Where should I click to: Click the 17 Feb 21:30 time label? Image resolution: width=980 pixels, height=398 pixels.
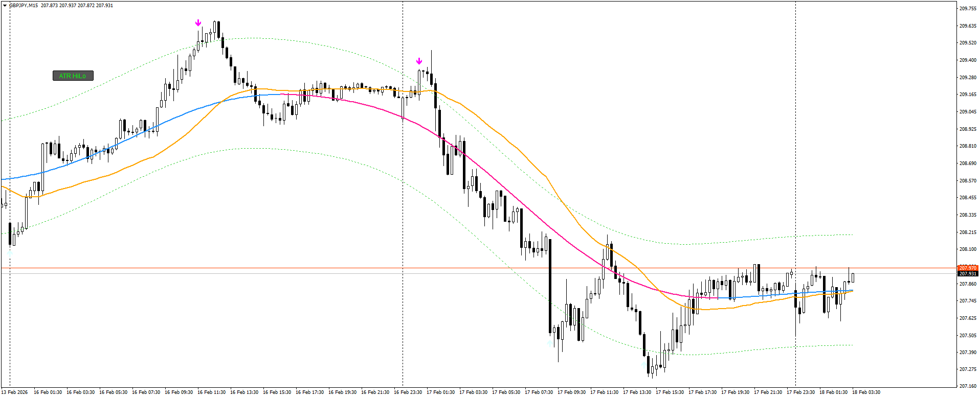768,392
